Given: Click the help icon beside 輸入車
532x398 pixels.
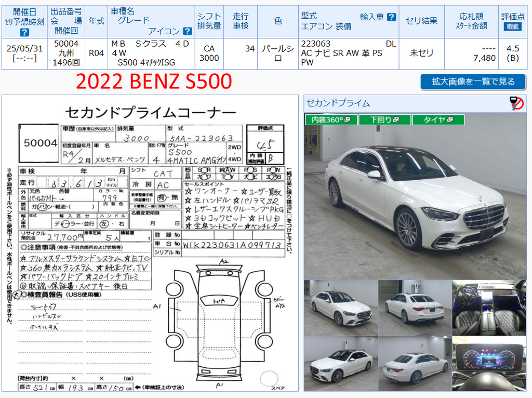Looking at the screenshot, I should pyautogui.click(x=391, y=17).
